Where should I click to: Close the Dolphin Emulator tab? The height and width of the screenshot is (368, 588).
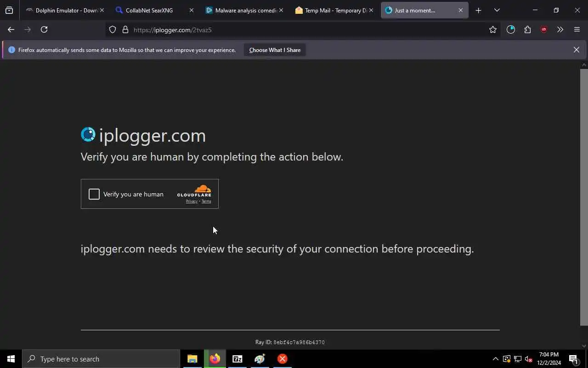[102, 10]
